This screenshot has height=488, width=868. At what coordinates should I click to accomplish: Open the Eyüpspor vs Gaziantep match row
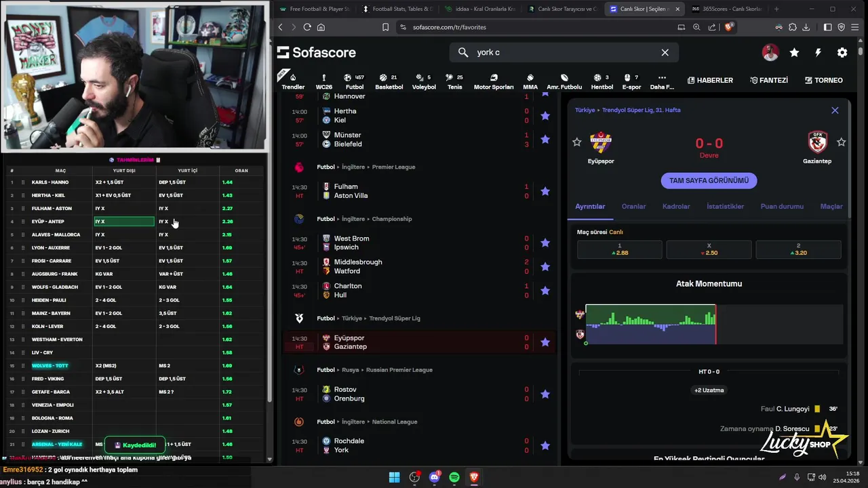420,342
